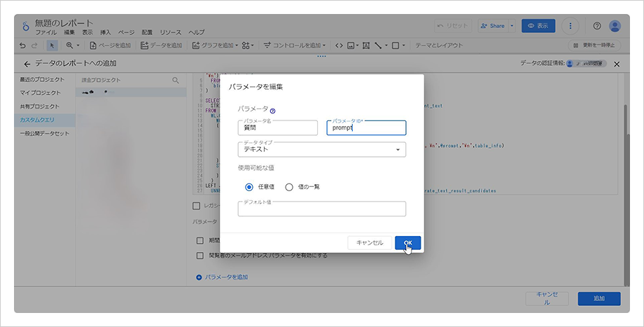Click the help question mark icon

(597, 26)
